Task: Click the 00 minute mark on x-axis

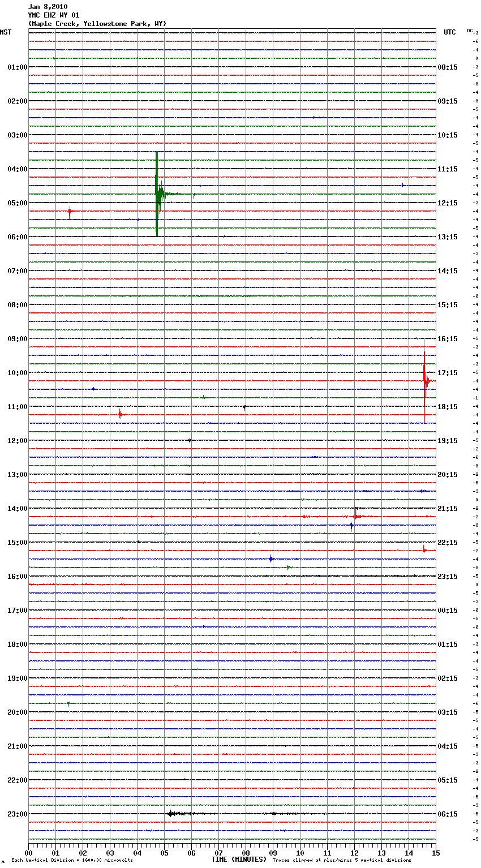Action: pos(28,853)
